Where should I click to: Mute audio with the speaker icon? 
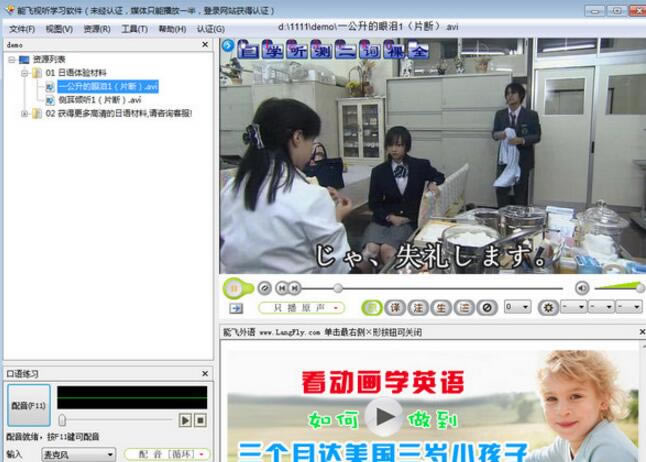pos(582,288)
